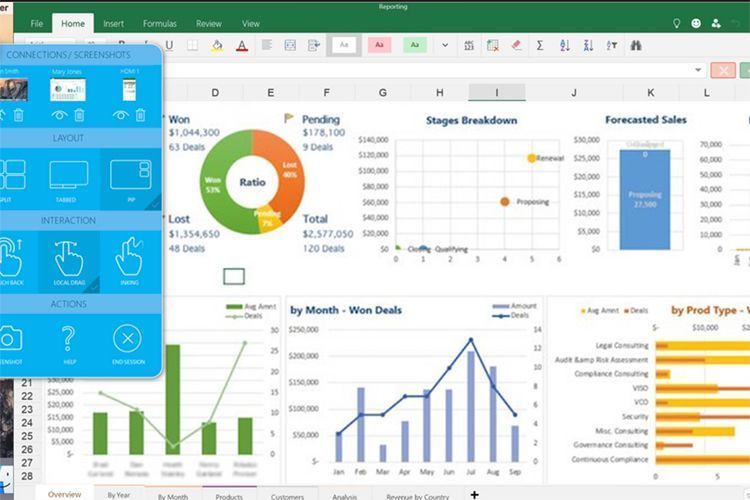Click the wrap text icon
This screenshot has width=750, height=500.
(314, 45)
